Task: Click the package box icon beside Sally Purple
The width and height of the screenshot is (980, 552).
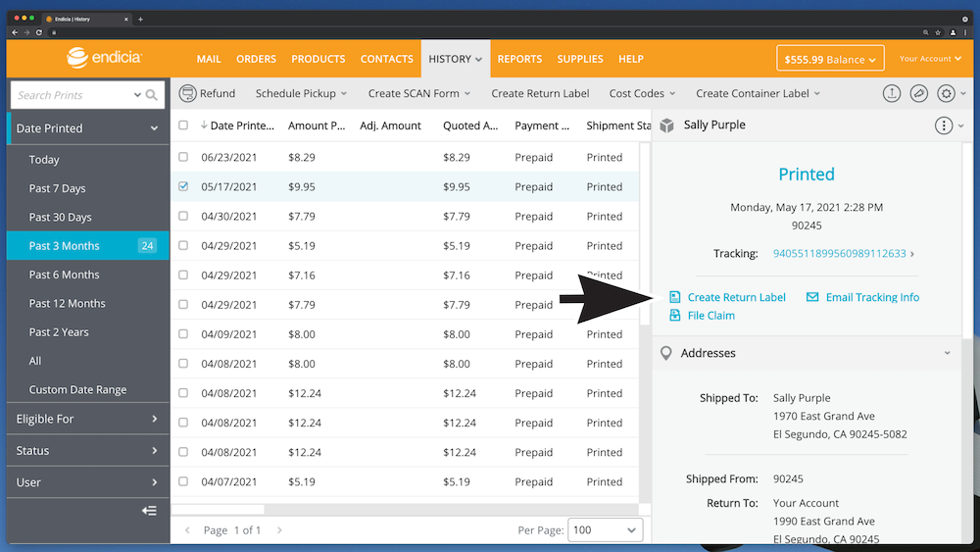Action: click(666, 125)
